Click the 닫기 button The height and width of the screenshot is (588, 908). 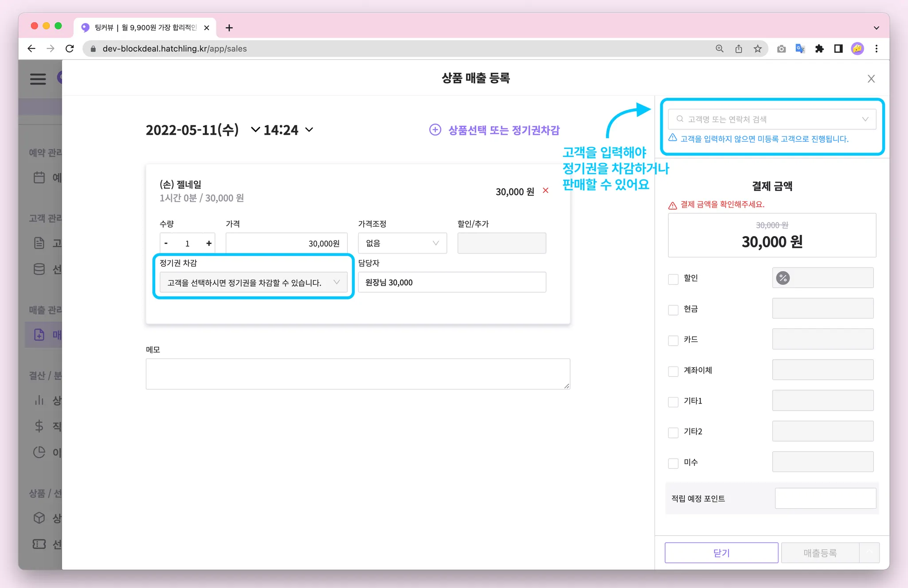click(721, 553)
